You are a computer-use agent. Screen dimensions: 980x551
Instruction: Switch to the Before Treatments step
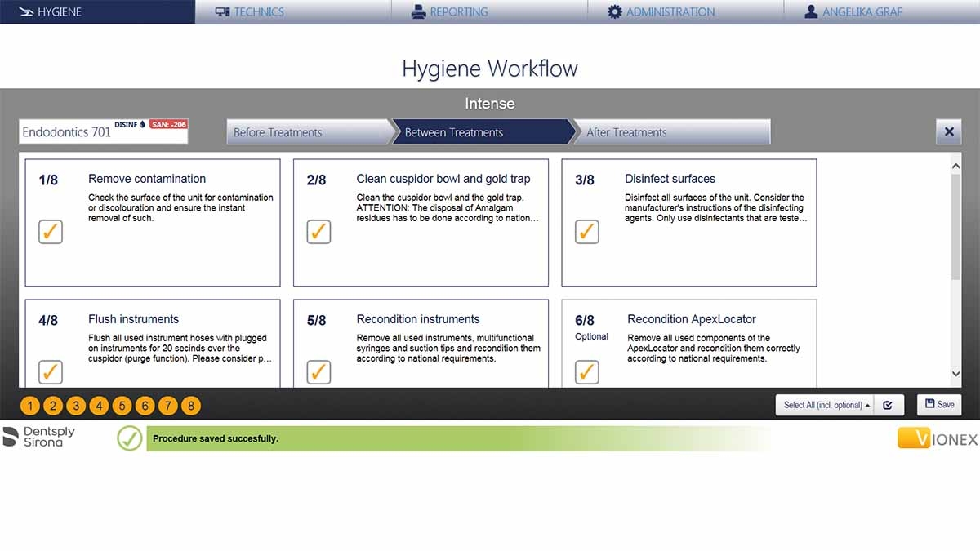pyautogui.click(x=309, y=132)
